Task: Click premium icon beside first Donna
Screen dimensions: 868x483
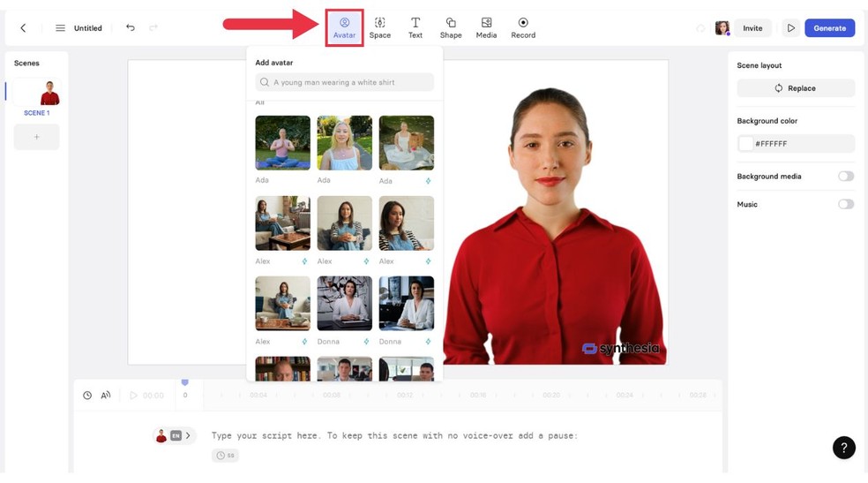Action: pos(366,342)
